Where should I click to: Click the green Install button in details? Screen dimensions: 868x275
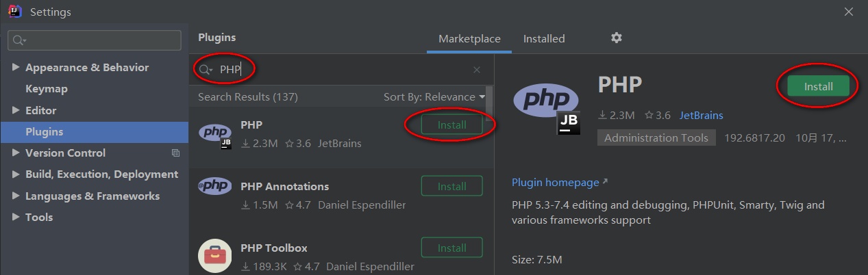pyautogui.click(x=818, y=87)
